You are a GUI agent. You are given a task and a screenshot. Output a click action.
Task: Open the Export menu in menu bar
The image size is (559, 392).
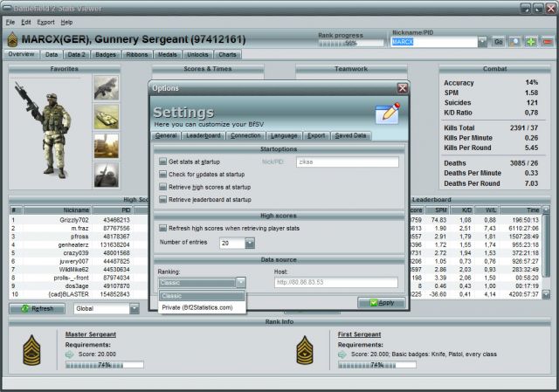tap(45, 21)
